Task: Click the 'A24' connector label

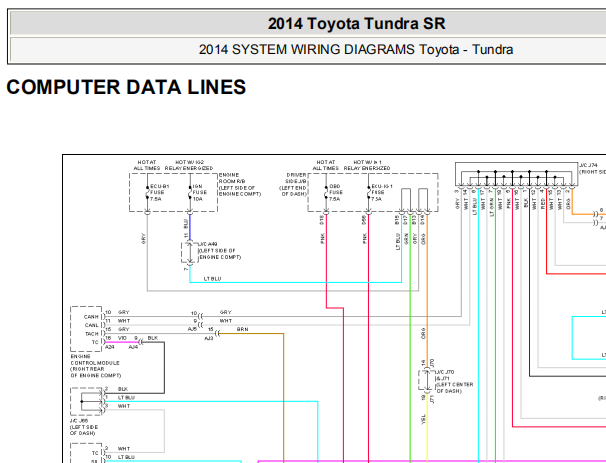Action: click(110, 347)
